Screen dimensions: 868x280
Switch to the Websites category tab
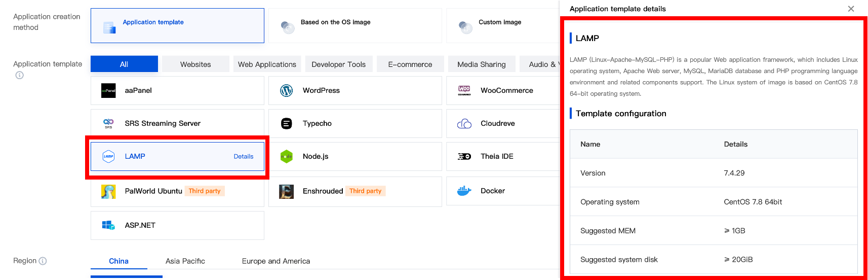click(x=195, y=64)
